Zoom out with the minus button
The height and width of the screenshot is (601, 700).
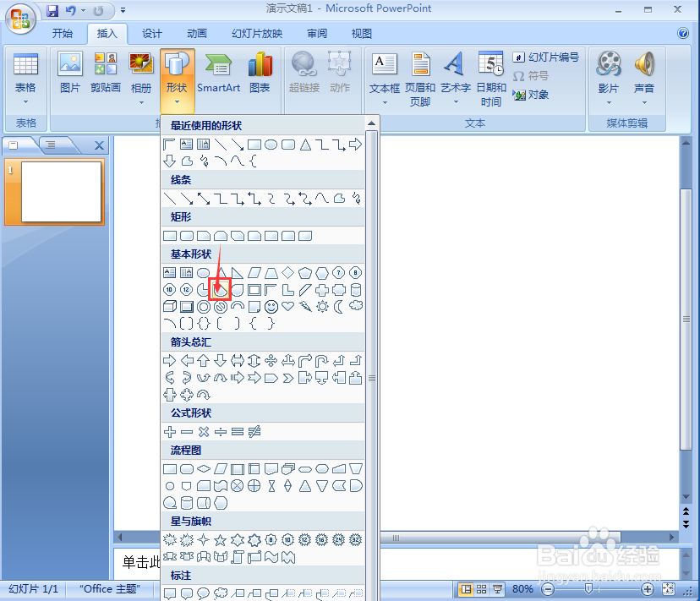tap(548, 589)
